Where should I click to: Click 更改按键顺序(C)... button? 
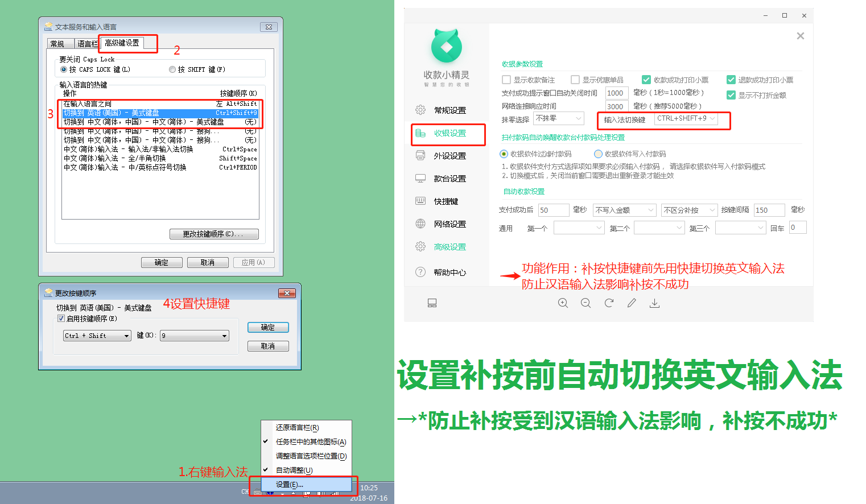pos(214,234)
